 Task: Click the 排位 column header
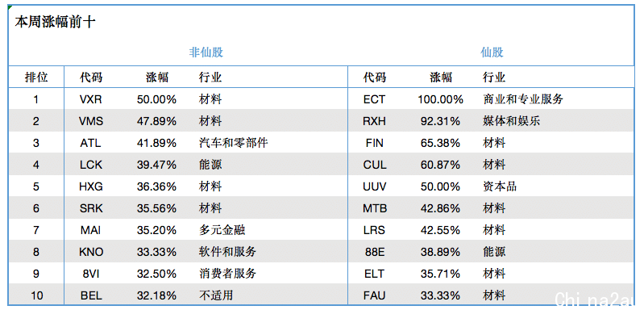pyautogui.click(x=36, y=77)
